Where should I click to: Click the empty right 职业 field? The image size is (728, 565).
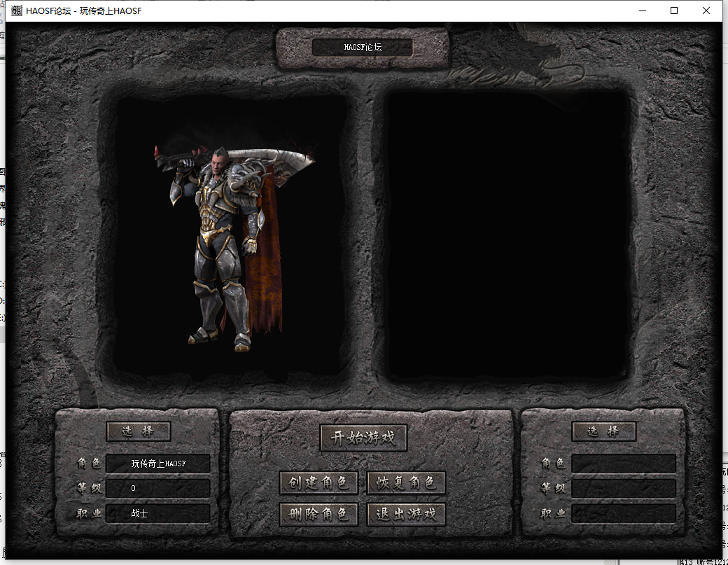tap(624, 513)
